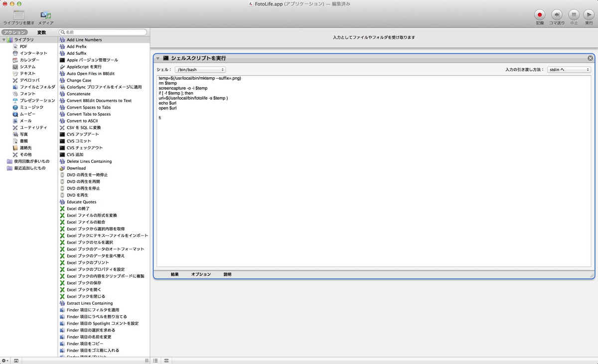Open the 結果 results tab
This screenshot has height=364, width=598.
pyautogui.click(x=174, y=274)
